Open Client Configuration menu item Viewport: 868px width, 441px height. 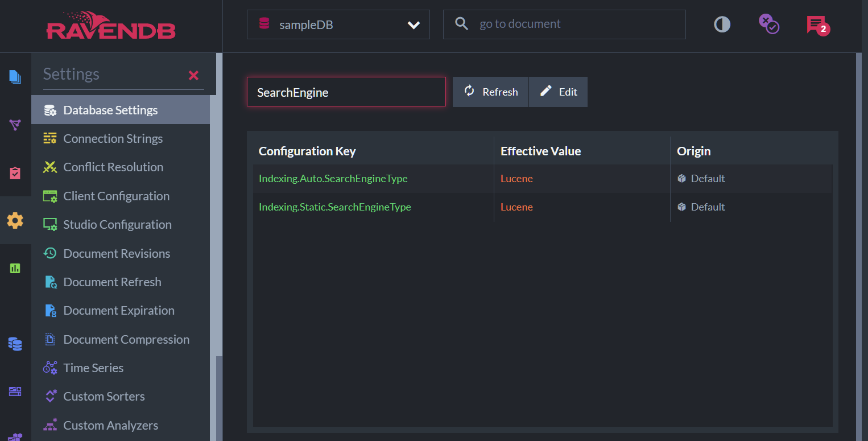(121, 196)
